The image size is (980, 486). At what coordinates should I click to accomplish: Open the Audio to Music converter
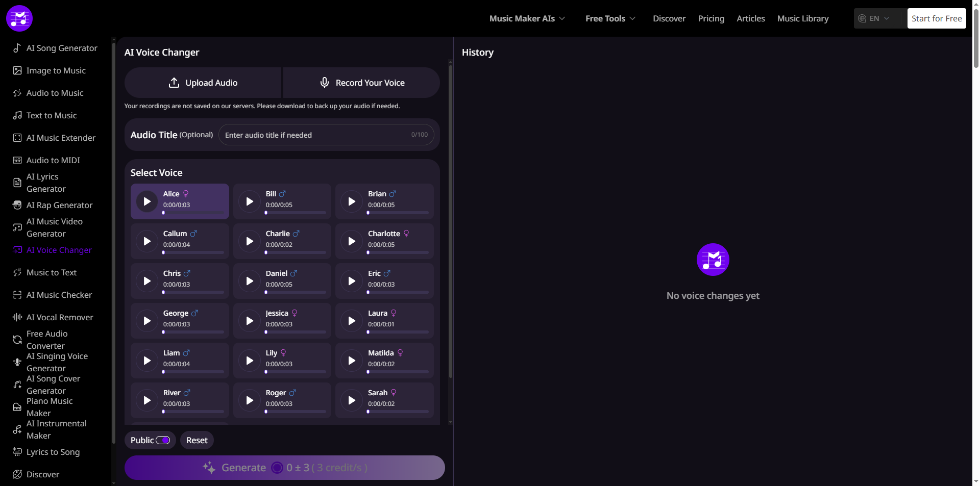click(x=54, y=93)
